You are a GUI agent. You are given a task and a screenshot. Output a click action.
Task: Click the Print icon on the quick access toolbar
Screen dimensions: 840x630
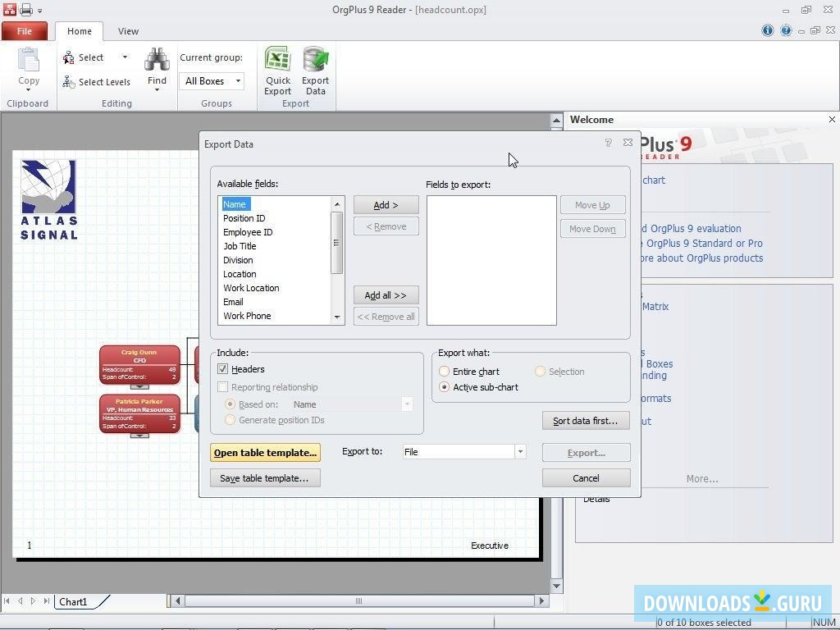(x=25, y=8)
